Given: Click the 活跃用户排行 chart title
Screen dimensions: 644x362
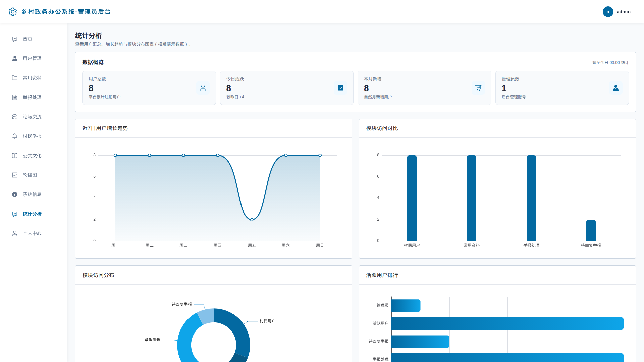Looking at the screenshot, I should click(x=382, y=275).
